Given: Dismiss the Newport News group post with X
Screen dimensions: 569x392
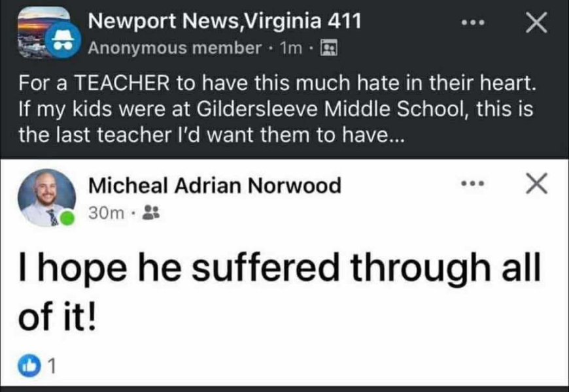Looking at the screenshot, I should click(x=537, y=22).
